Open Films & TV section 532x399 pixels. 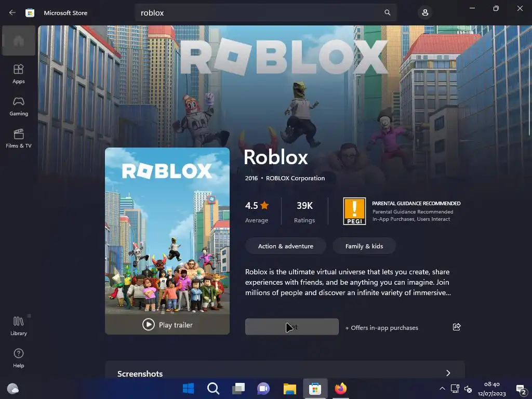pos(19,138)
